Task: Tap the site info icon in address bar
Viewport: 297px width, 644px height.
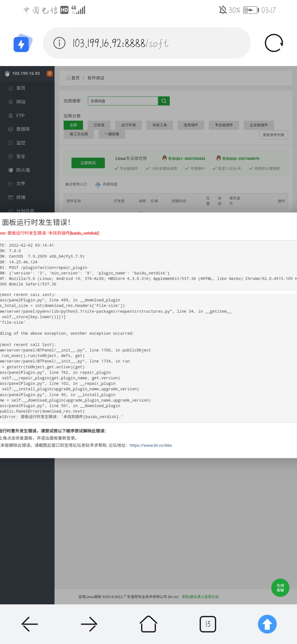Action: point(59,43)
